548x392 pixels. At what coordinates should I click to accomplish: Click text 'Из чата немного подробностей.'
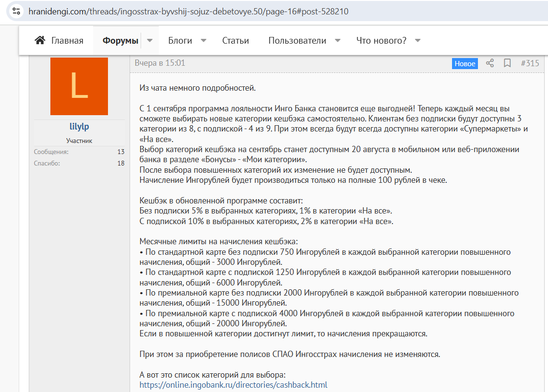[197, 88]
